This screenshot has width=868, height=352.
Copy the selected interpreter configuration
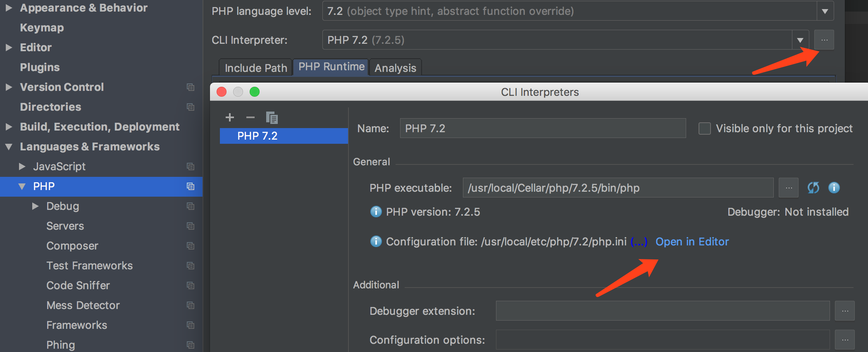[x=272, y=118]
